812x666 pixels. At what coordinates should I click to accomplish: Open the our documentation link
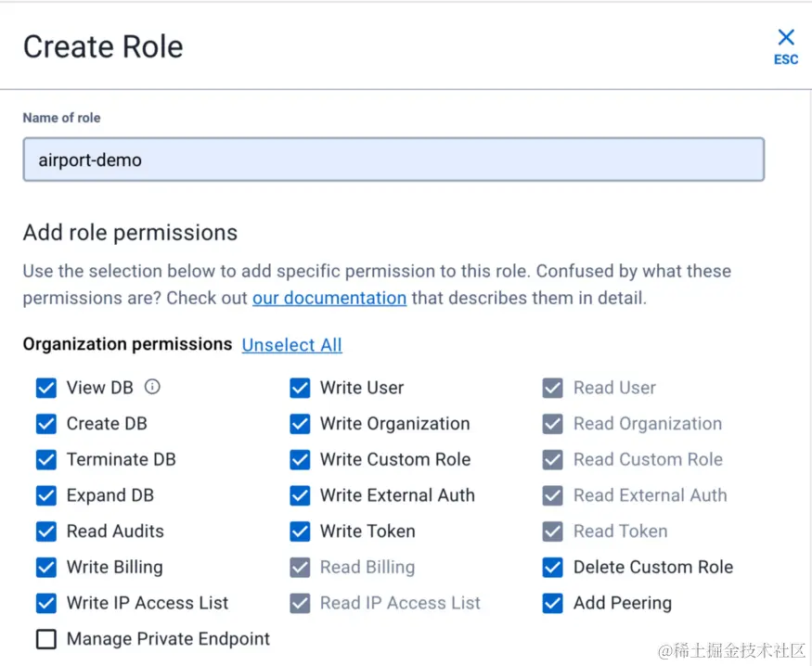(329, 298)
